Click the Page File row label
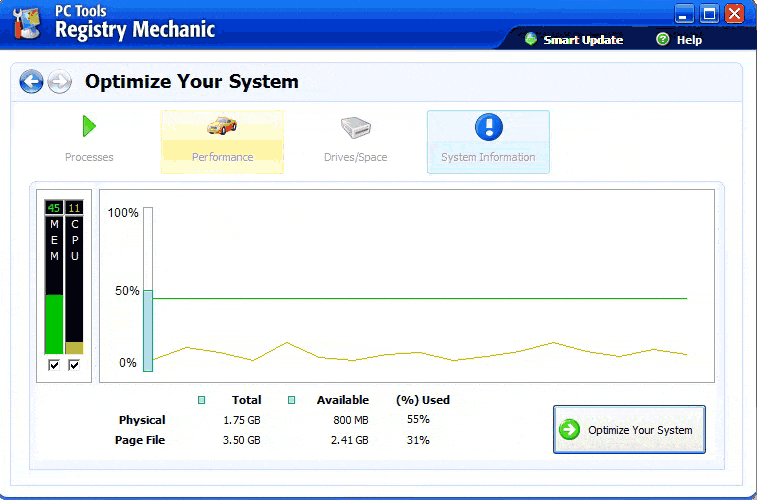757x500 pixels. click(140, 440)
